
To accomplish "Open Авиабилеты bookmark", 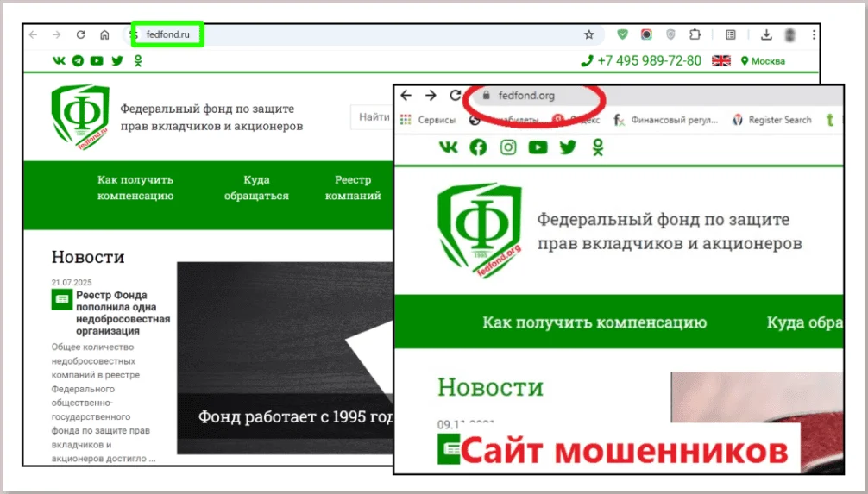I will [504, 120].
